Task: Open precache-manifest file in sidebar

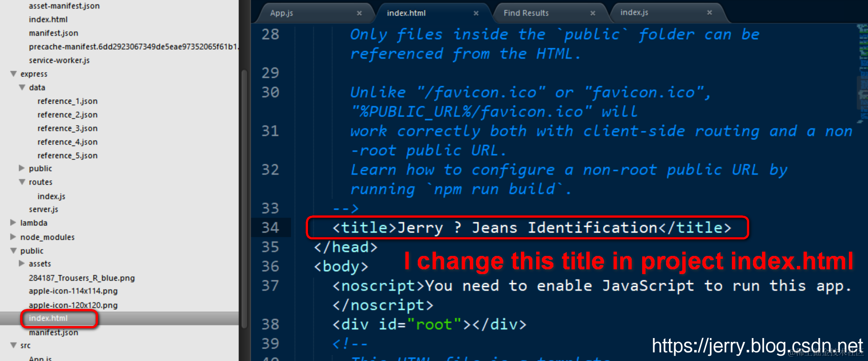Action: [134, 47]
